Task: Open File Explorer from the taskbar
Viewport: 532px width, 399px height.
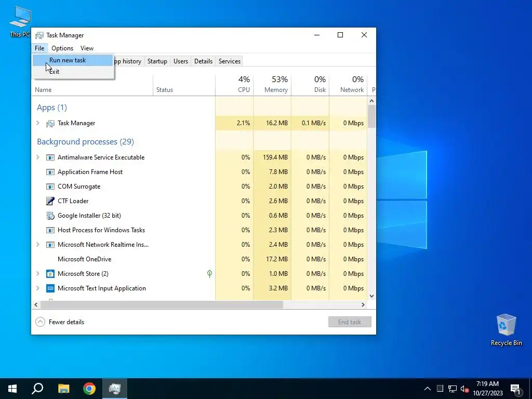Action: pos(63,389)
